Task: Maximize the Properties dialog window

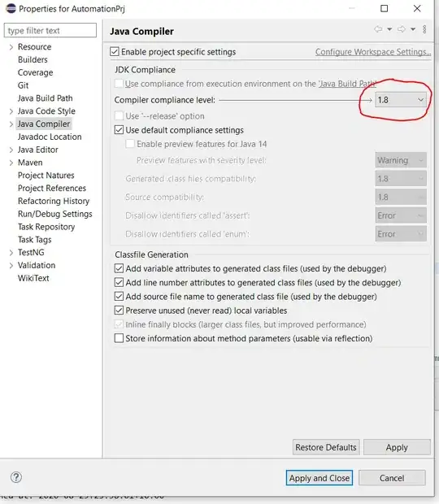Action: (x=384, y=8)
